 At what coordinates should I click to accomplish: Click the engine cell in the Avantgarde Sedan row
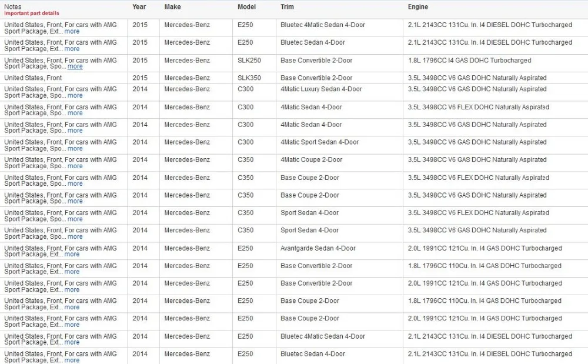tap(485, 248)
